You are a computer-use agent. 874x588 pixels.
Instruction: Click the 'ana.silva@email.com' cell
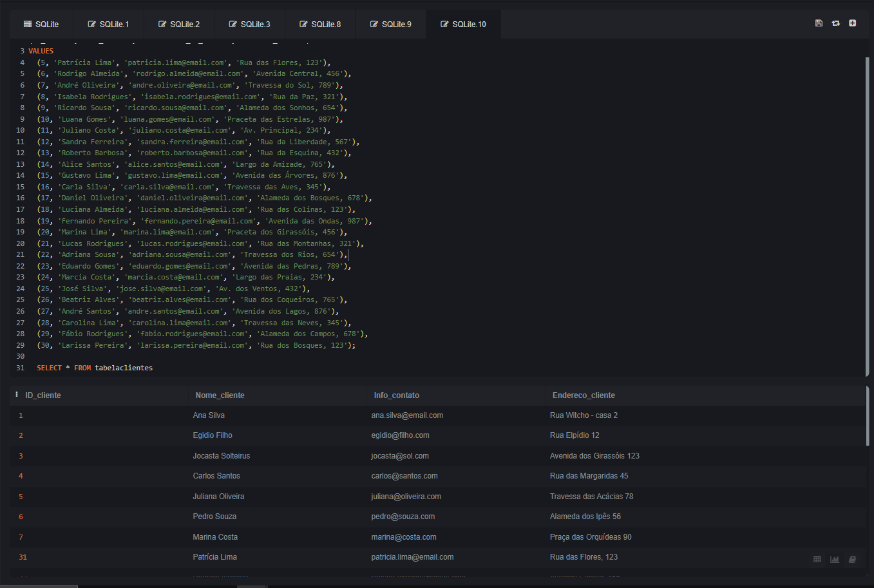407,415
